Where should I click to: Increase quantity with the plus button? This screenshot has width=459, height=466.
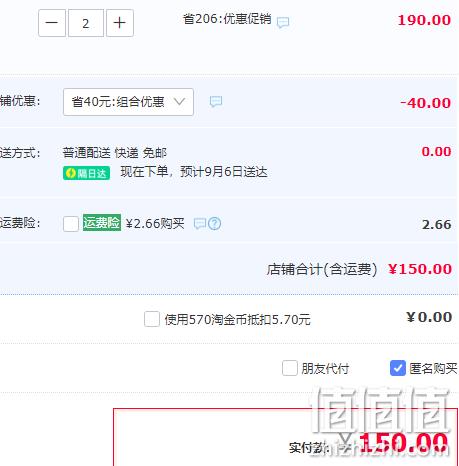[x=120, y=23]
